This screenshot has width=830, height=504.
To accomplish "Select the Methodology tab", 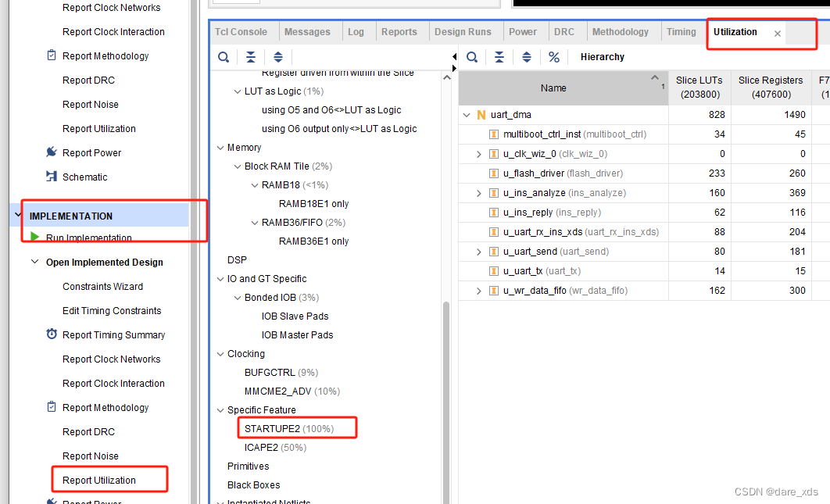I will coord(622,31).
